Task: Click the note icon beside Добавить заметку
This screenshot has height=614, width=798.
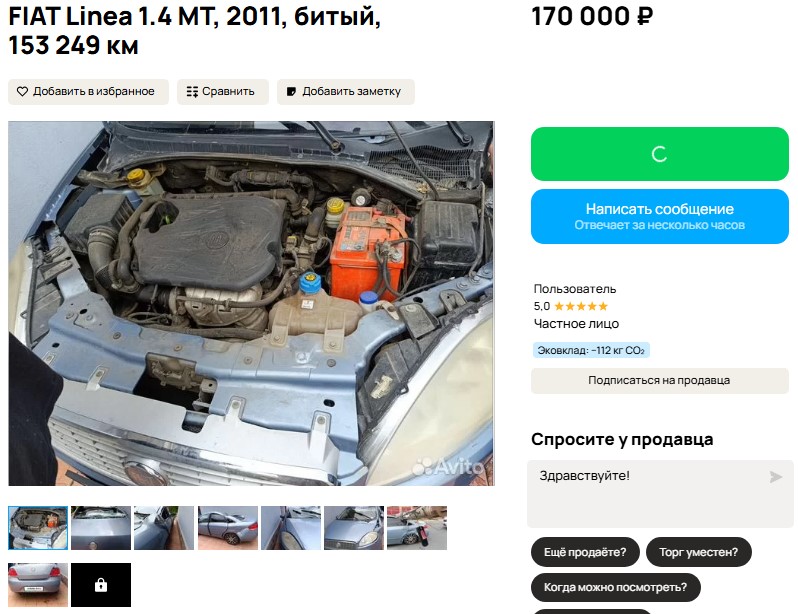Action: click(292, 92)
